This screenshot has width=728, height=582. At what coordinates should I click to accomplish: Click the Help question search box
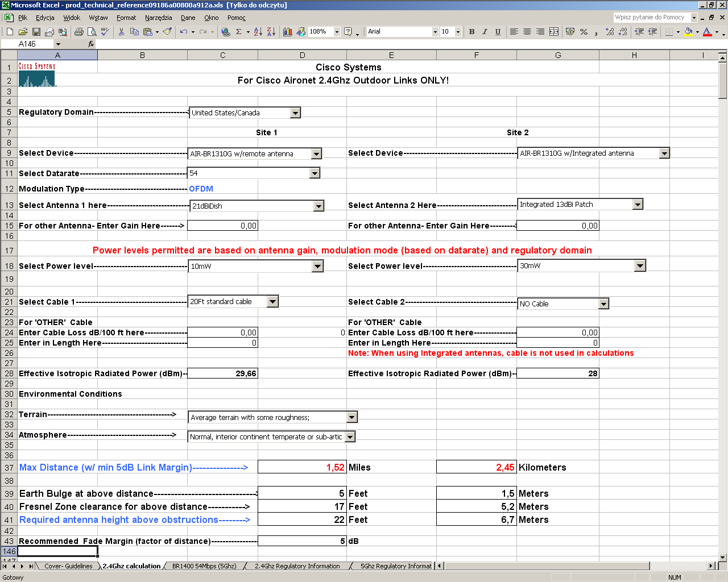coord(652,18)
